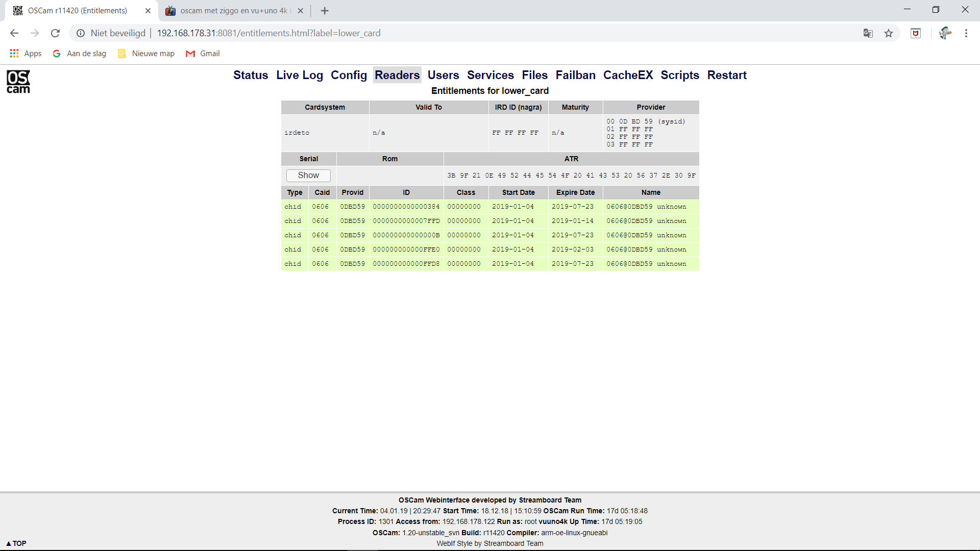980x551 pixels.
Task: Click the Pocket extension icon
Action: 916,33
